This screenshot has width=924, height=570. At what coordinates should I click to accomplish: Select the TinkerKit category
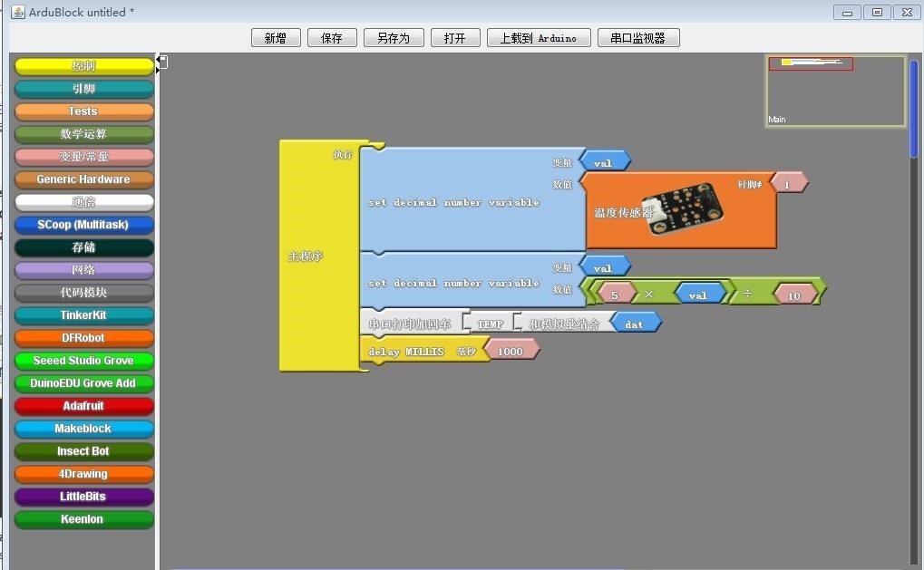point(83,315)
